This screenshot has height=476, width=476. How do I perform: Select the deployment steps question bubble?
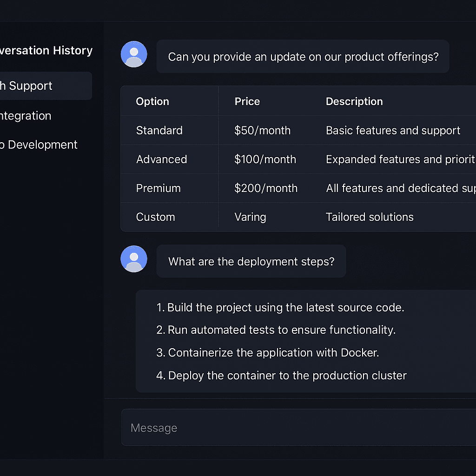[x=251, y=261]
